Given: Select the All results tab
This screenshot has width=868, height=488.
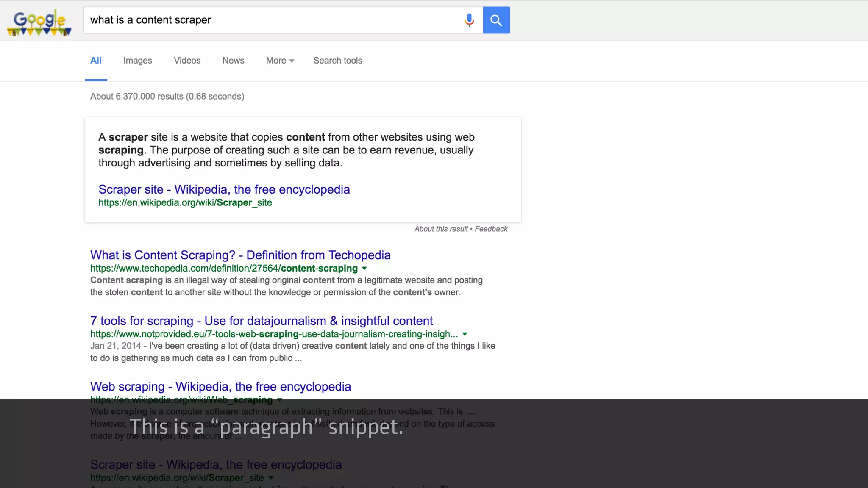Looking at the screenshot, I should (x=96, y=61).
